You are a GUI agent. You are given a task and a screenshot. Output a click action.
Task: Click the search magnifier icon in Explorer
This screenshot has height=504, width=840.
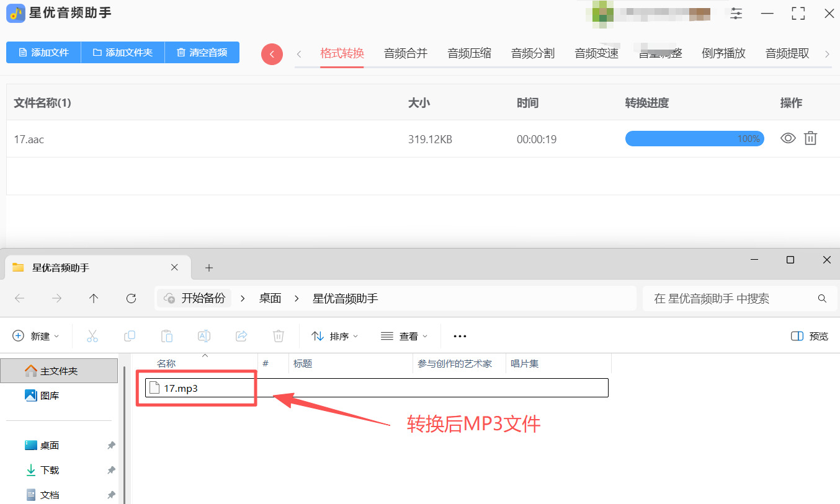822,298
